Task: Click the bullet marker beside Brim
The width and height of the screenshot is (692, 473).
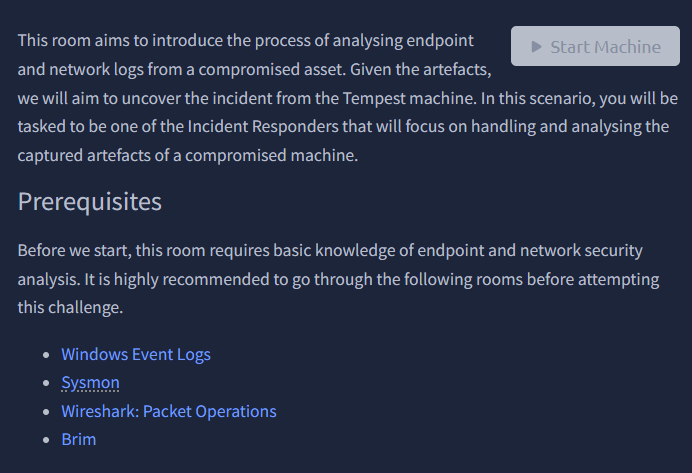Action: click(46, 440)
